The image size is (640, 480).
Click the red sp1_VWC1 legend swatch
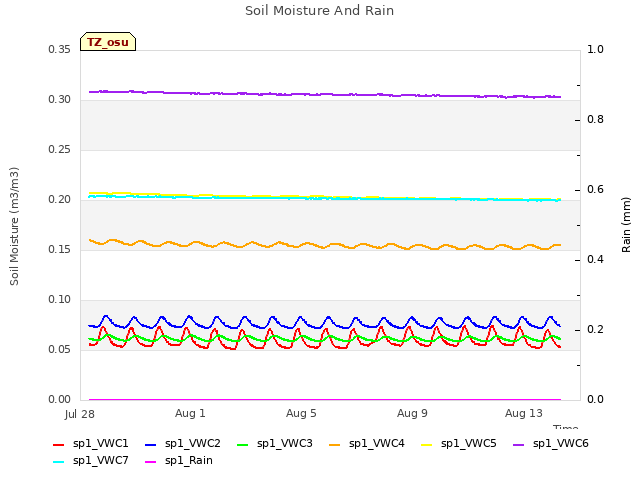pos(59,445)
